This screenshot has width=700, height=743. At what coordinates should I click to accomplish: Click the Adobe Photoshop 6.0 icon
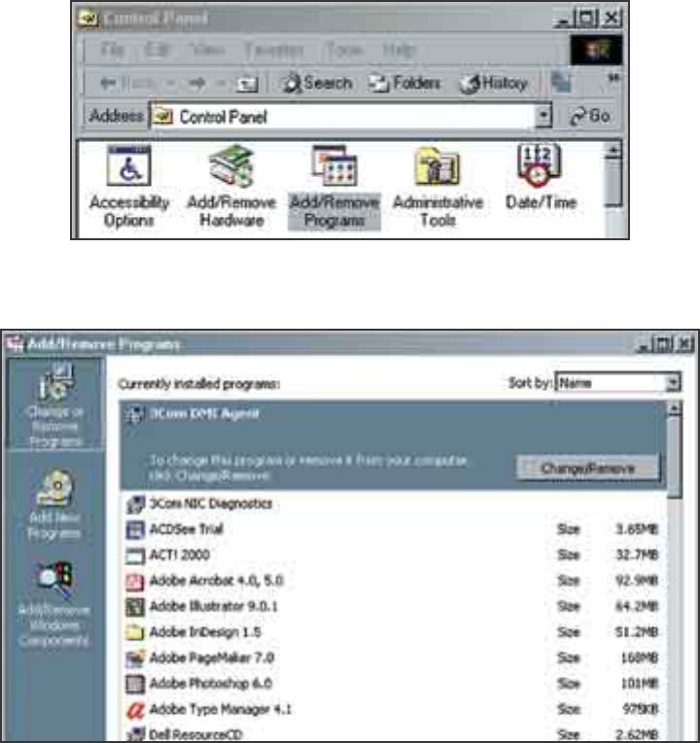pyautogui.click(x=135, y=684)
